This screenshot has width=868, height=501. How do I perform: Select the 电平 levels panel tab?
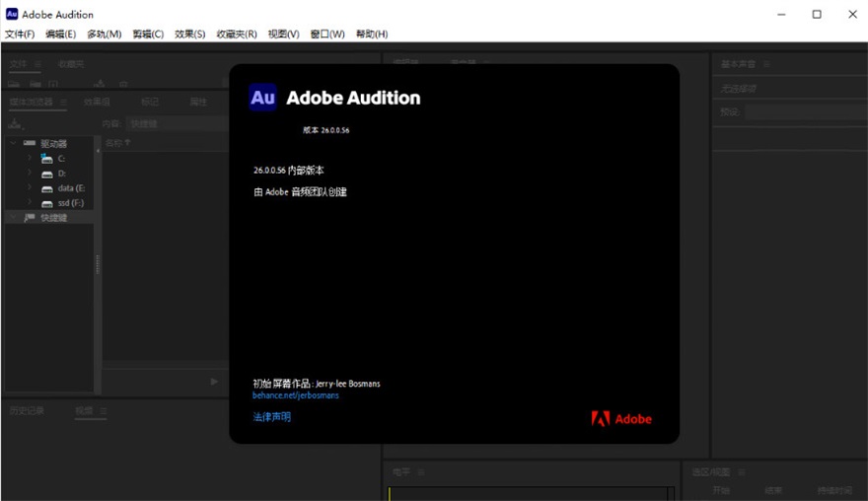[x=401, y=472]
